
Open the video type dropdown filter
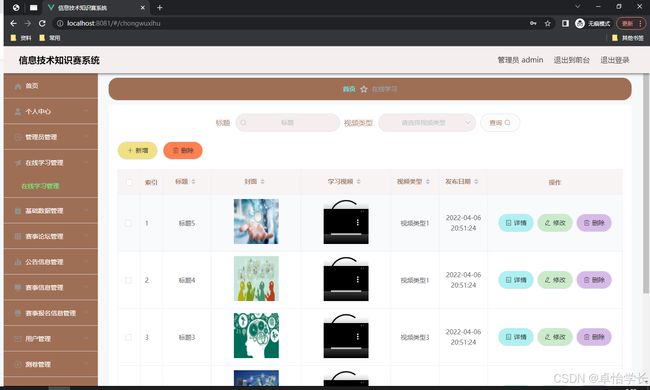[427, 123]
